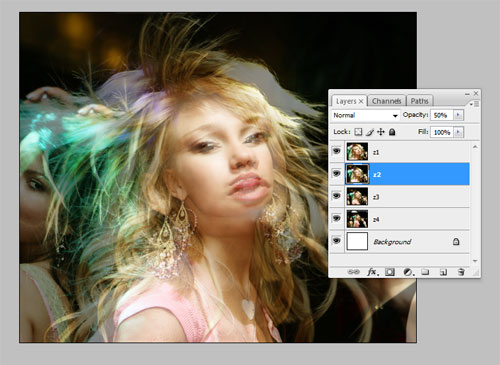Select the z4 layer name

tap(376, 219)
